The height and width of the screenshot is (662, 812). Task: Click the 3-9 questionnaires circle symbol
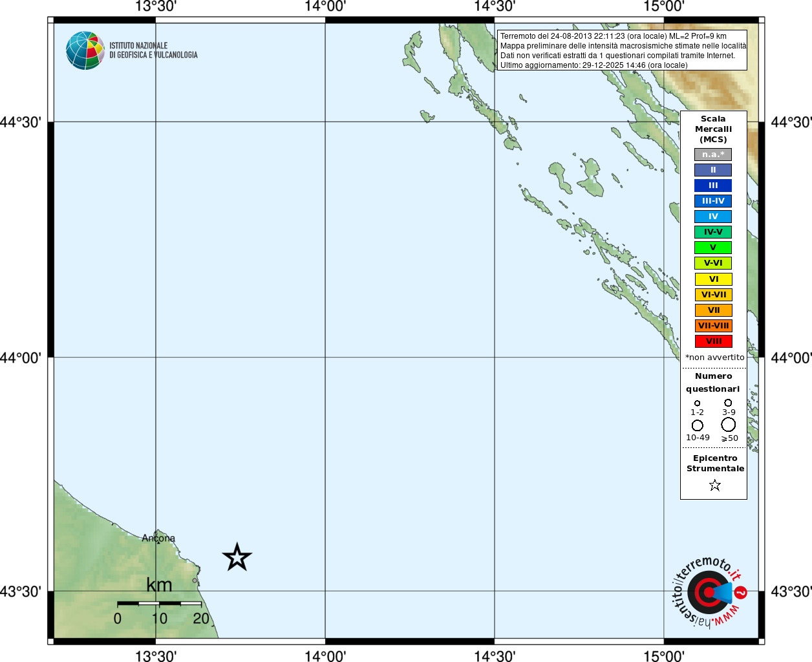pyautogui.click(x=728, y=403)
